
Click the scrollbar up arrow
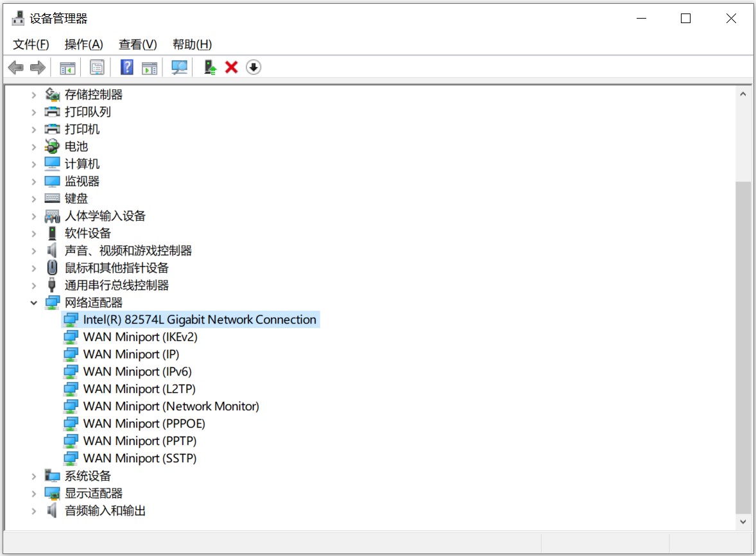click(x=743, y=94)
